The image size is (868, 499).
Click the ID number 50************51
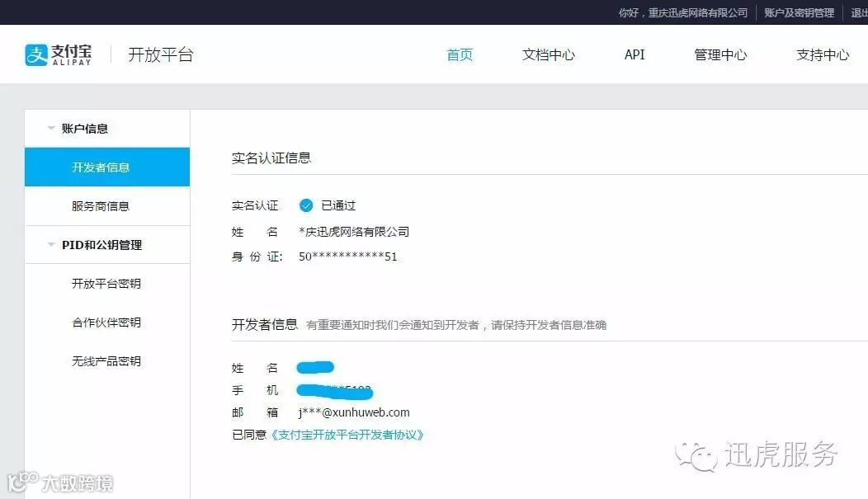click(x=347, y=257)
